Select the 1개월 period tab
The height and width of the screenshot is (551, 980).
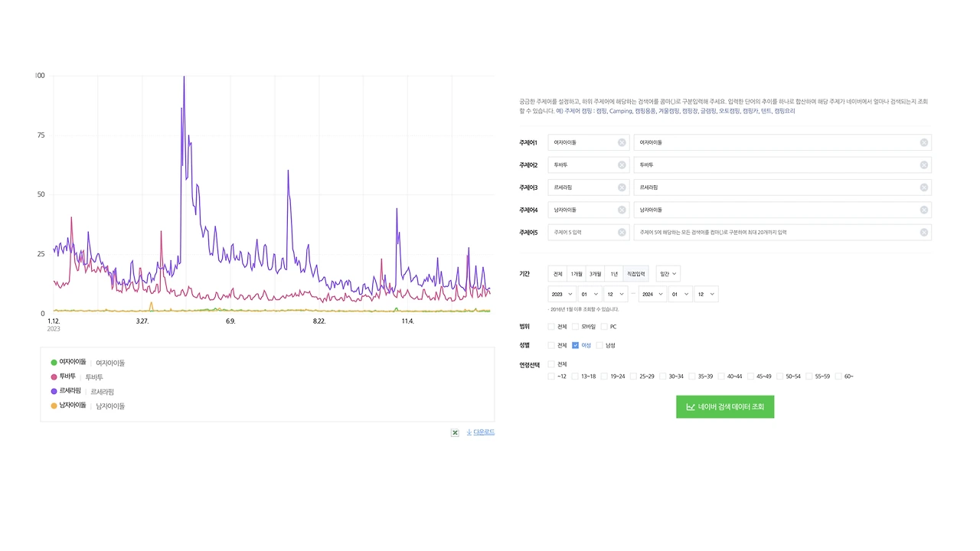coord(577,274)
